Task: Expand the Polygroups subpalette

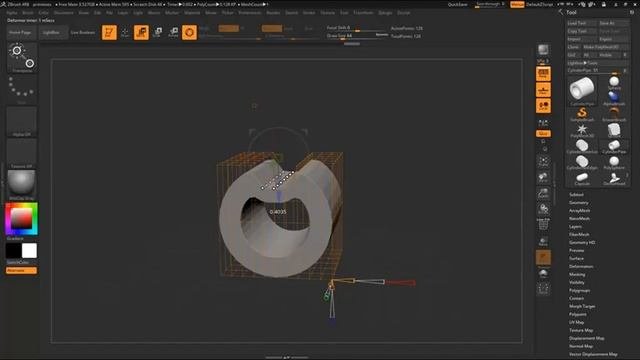Action: click(580, 291)
